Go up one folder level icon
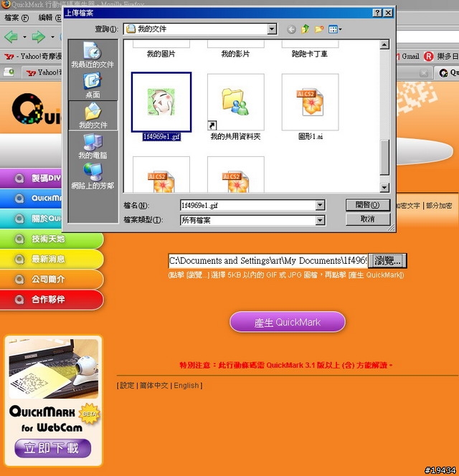The image size is (459, 476). pyautogui.click(x=306, y=29)
